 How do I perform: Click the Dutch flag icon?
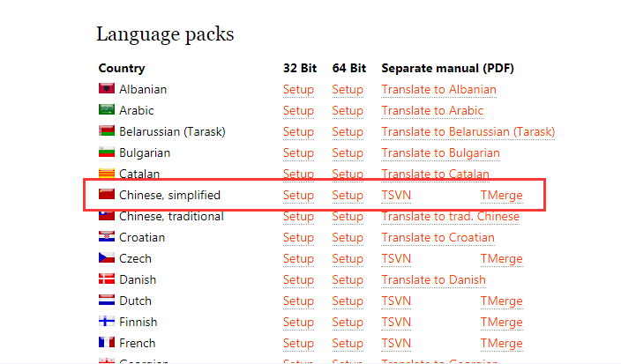107,300
